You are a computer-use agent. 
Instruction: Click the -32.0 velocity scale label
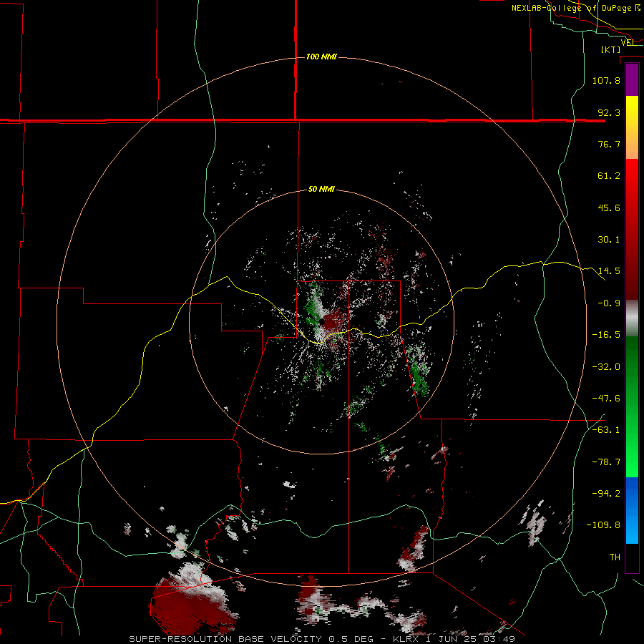(606, 367)
